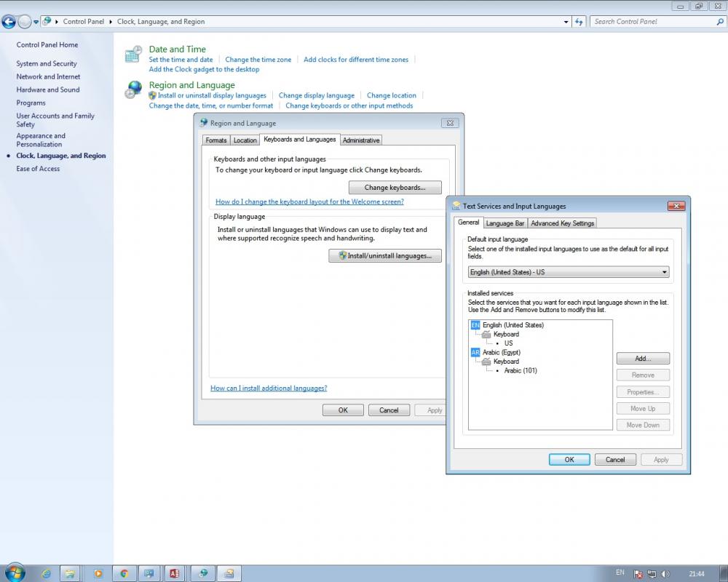Open Change the date, time, or number format
This screenshot has height=582, width=728.
(x=211, y=105)
